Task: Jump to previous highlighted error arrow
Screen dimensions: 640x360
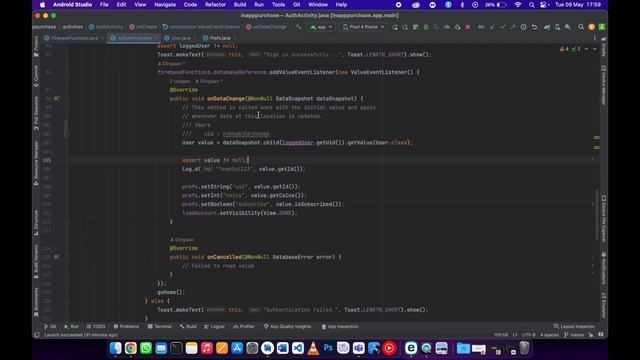Action: (587, 49)
